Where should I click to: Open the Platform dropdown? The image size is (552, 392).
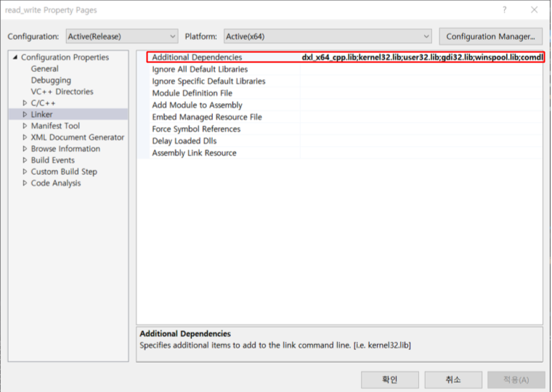[327, 36]
